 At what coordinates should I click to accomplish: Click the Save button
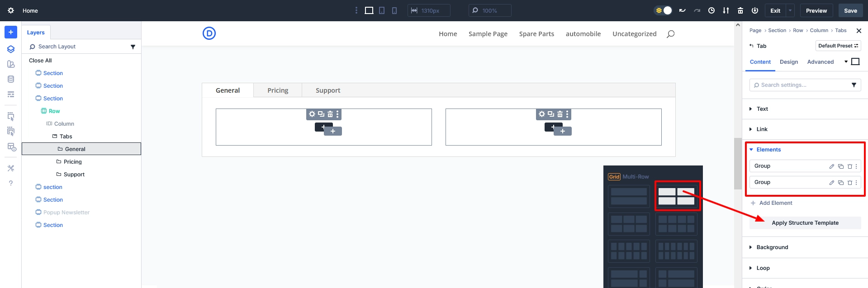pyautogui.click(x=850, y=10)
